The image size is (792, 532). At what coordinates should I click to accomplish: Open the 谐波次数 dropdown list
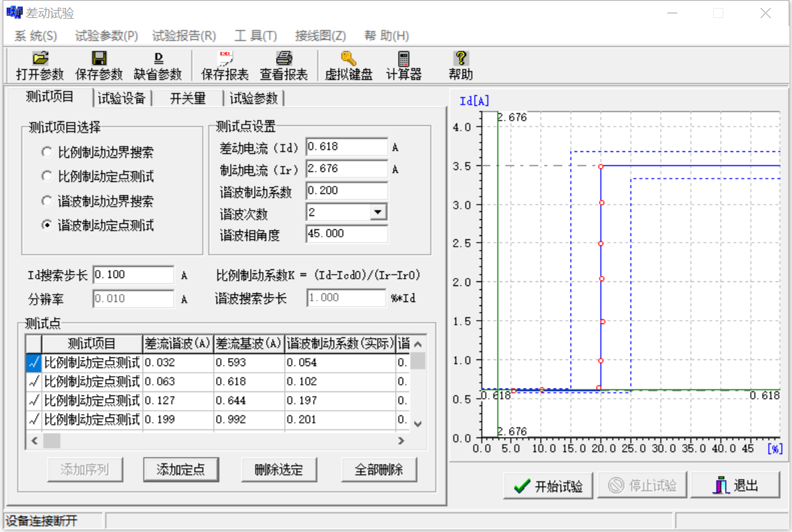(378, 211)
